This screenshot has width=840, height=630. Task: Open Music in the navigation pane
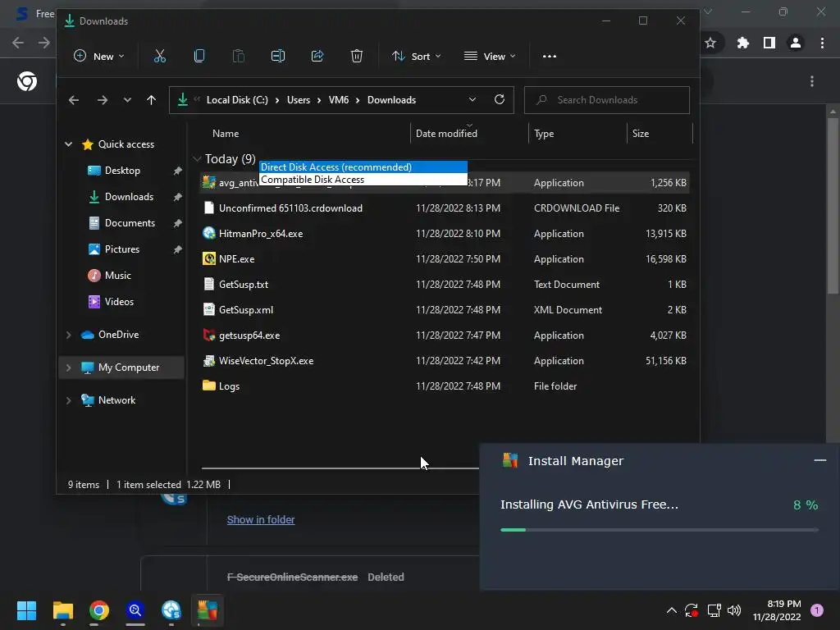click(118, 276)
